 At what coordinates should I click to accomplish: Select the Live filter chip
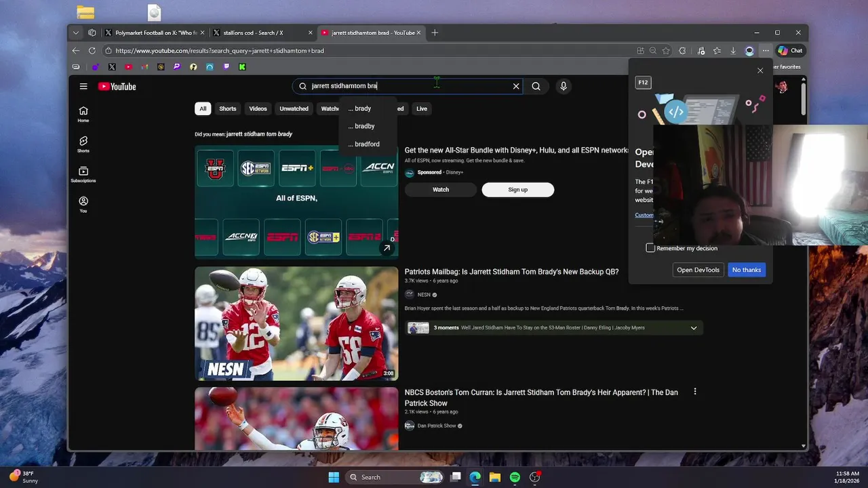422,108
